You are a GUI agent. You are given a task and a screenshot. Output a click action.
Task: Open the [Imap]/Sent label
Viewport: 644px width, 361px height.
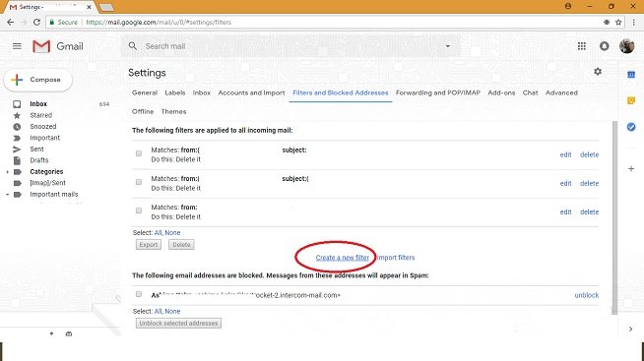point(47,183)
